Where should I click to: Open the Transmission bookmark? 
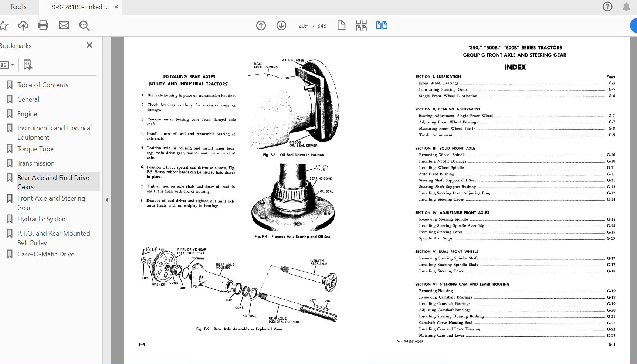(x=36, y=163)
